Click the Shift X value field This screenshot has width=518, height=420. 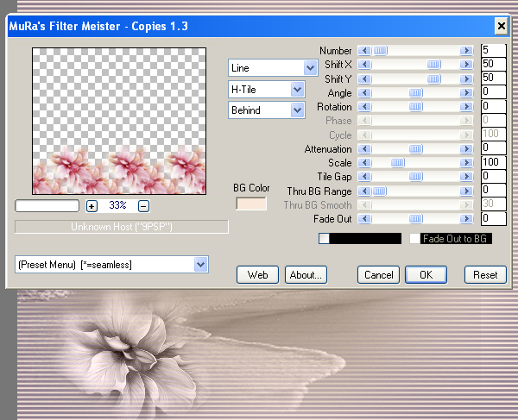click(x=493, y=64)
